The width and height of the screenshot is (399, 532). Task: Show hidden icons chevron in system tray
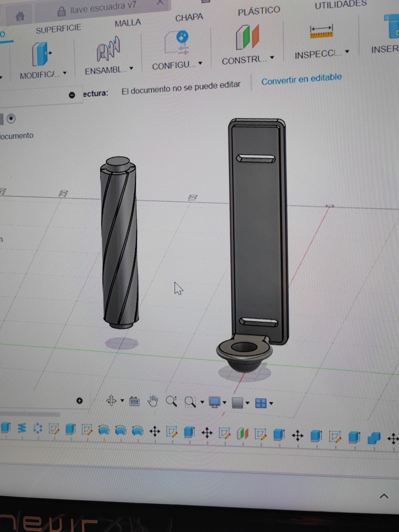click(x=384, y=496)
